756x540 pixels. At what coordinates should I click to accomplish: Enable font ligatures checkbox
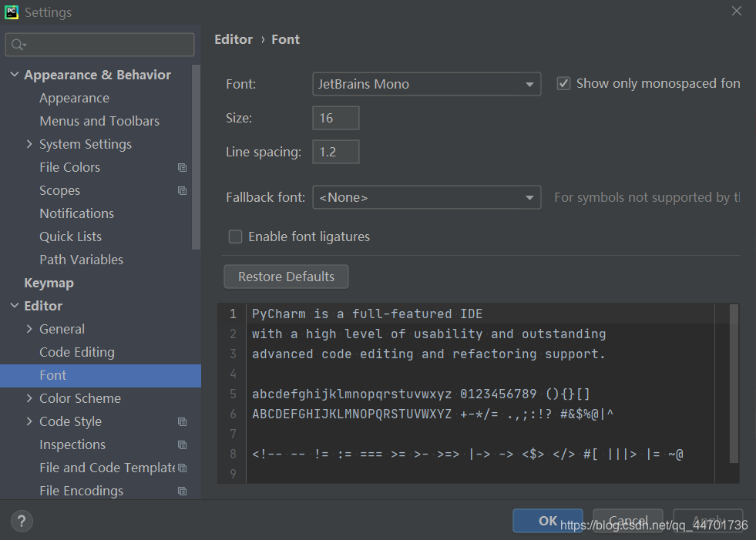point(235,236)
